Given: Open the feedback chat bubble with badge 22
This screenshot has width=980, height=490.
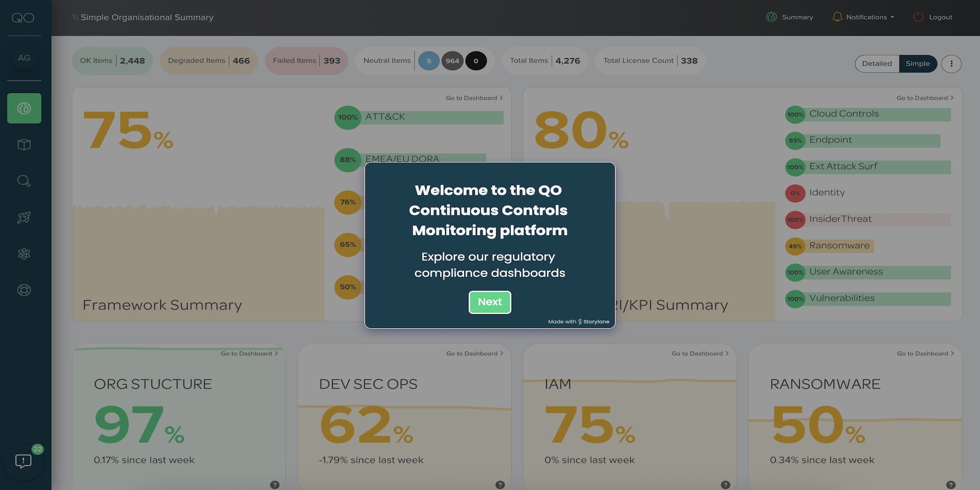Looking at the screenshot, I should pos(24,461).
